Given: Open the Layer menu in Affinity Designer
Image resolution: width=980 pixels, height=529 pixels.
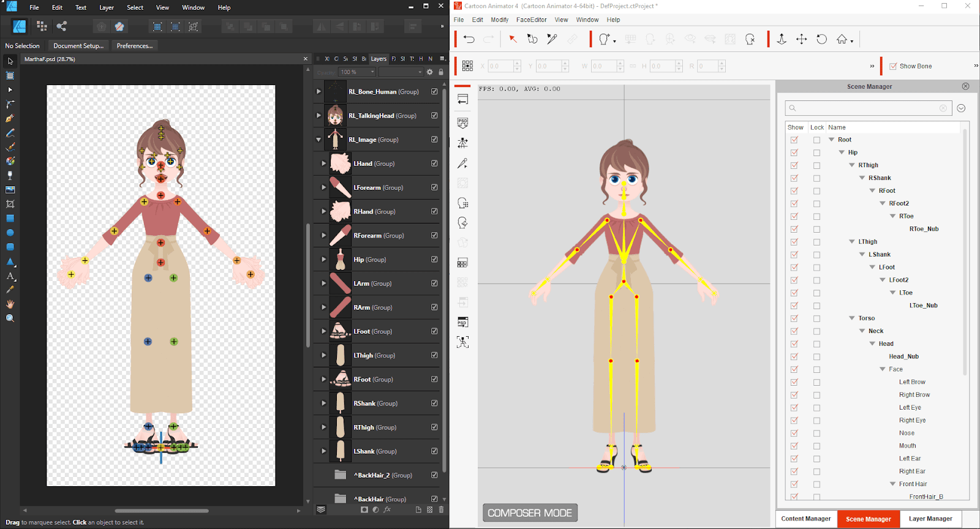Looking at the screenshot, I should tap(107, 7).
